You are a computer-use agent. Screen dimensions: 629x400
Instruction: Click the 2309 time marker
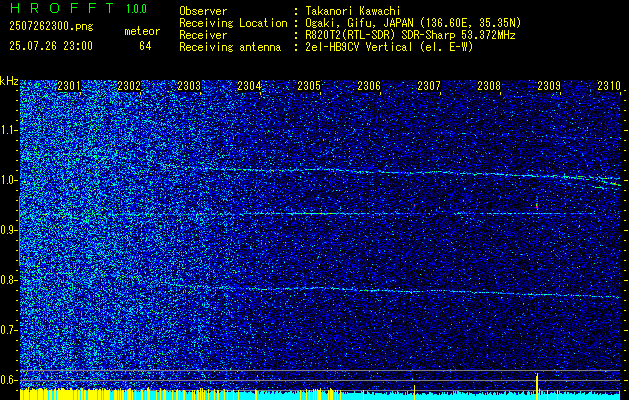click(x=549, y=86)
